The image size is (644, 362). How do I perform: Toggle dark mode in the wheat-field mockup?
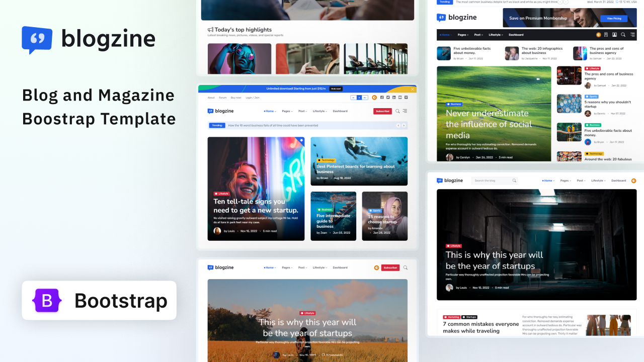tap(376, 268)
